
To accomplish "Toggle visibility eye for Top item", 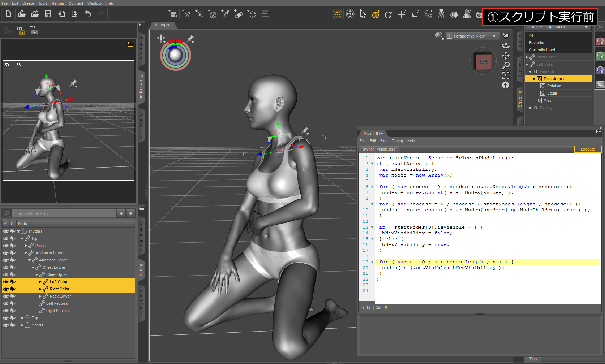I will click(x=6, y=318).
